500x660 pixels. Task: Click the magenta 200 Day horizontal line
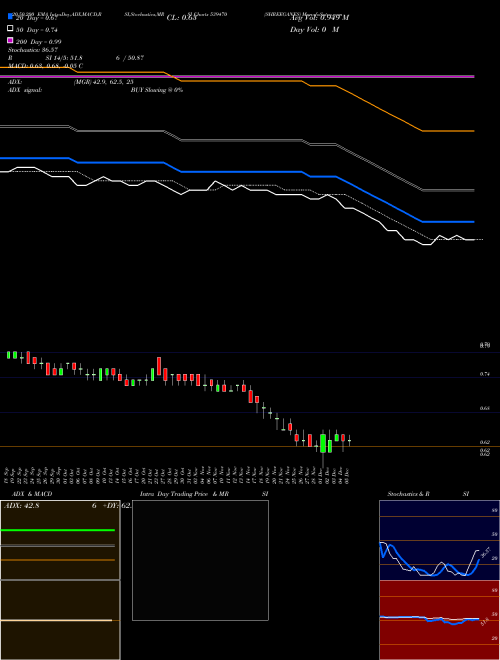(x=237, y=76)
